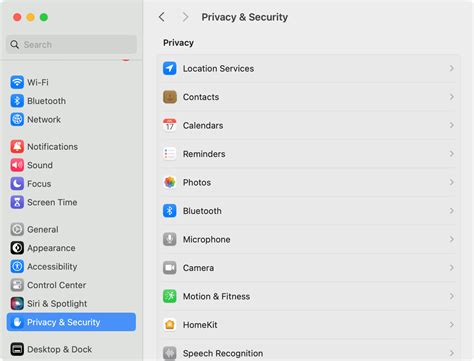
Task: Expand the Bluetooth privacy row chevron
Action: coord(451,211)
